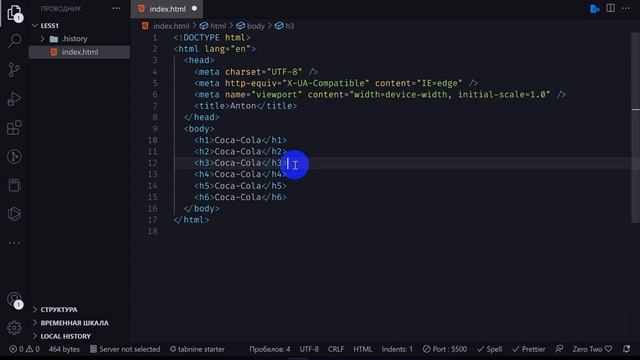Click the blue run icon in editor title bar
This screenshot has height=360, width=640.
595,9
